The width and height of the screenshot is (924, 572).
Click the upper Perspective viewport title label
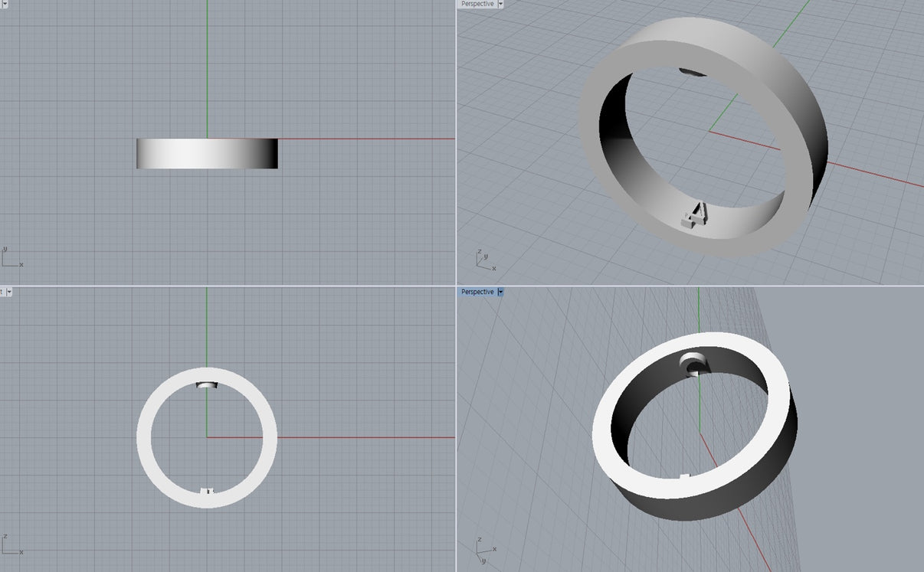[x=477, y=4]
